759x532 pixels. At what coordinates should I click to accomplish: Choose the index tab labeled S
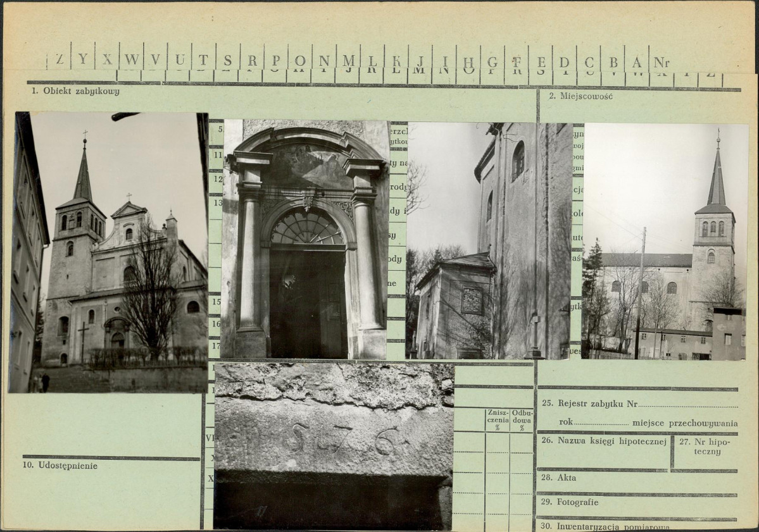228,60
